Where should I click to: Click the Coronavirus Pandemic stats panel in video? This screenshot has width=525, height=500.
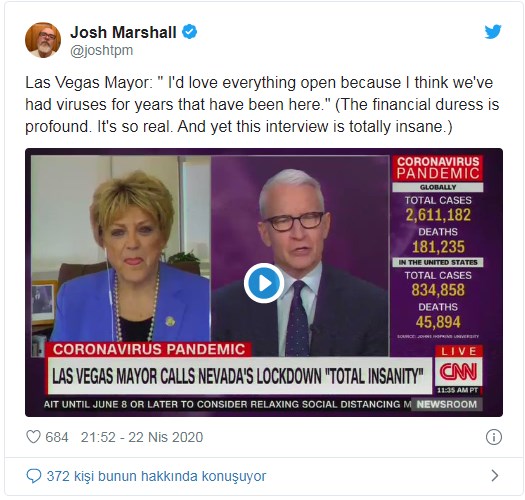tap(438, 247)
